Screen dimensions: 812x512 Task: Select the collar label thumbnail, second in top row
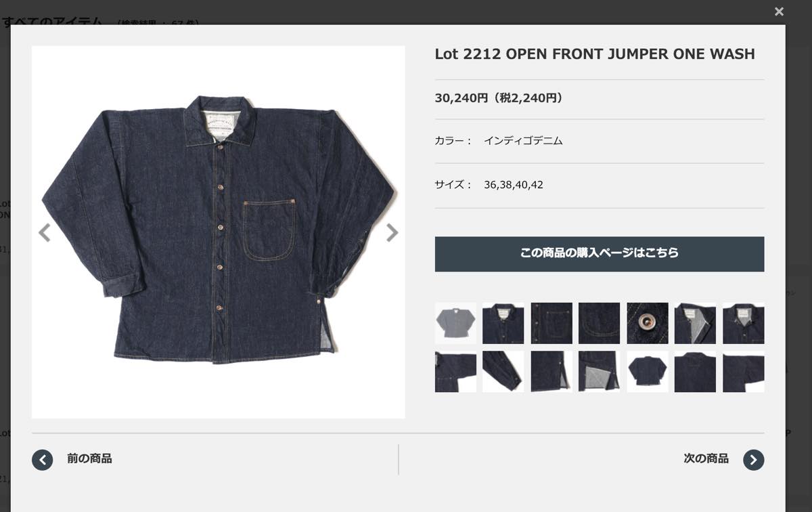[503, 323]
